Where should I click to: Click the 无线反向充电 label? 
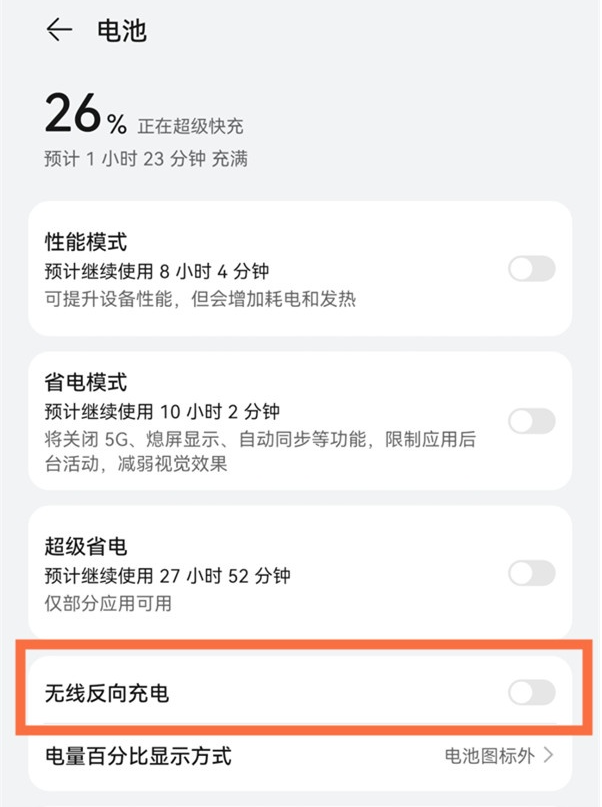pos(107,692)
